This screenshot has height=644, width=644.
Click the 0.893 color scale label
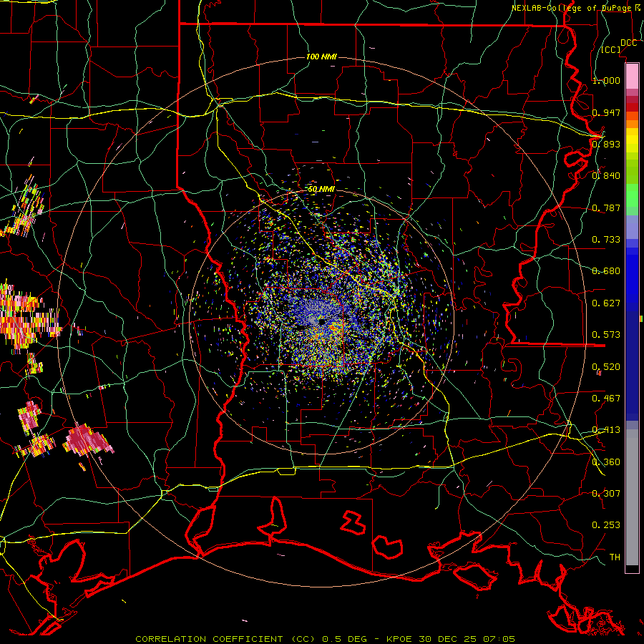click(606, 144)
